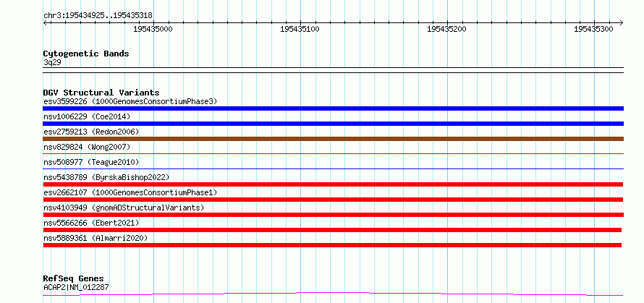Select the nsv4103949 gnomAD red bar
The image size is (644, 303).
pos(333,215)
